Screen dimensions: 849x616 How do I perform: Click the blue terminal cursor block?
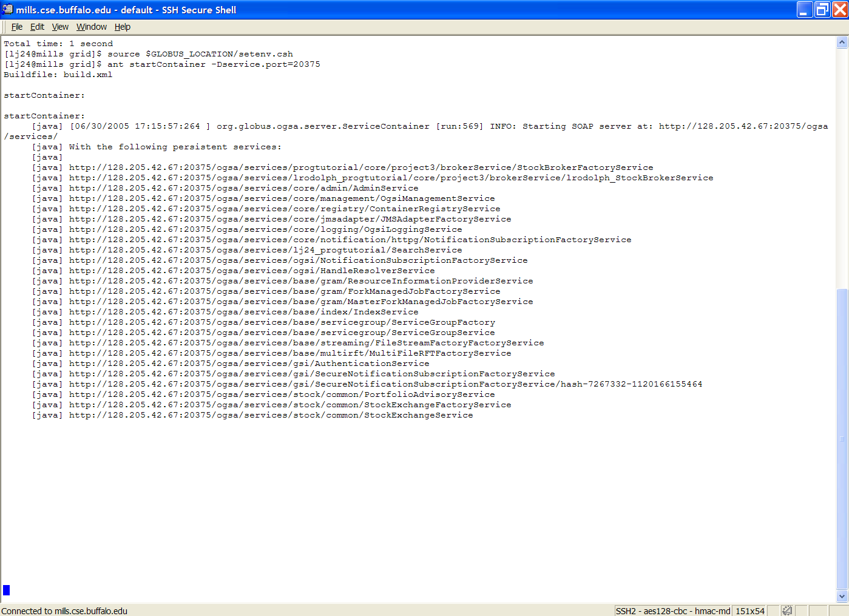pos(7,590)
